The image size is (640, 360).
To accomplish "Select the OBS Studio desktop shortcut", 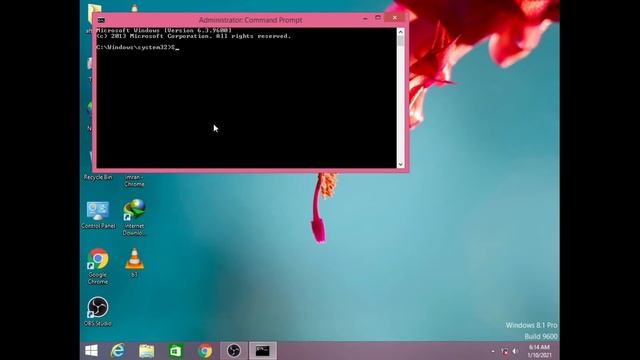I will [98, 311].
